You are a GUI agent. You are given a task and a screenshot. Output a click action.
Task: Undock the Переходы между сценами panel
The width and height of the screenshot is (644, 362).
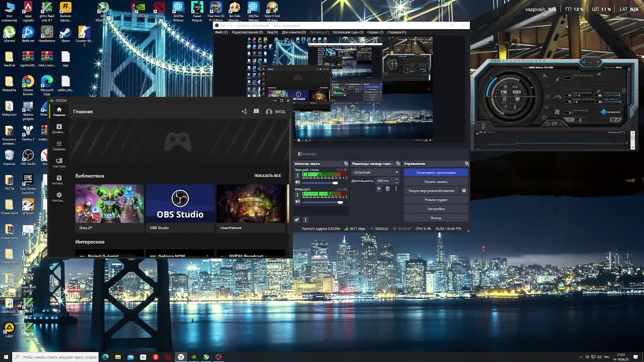(x=398, y=164)
